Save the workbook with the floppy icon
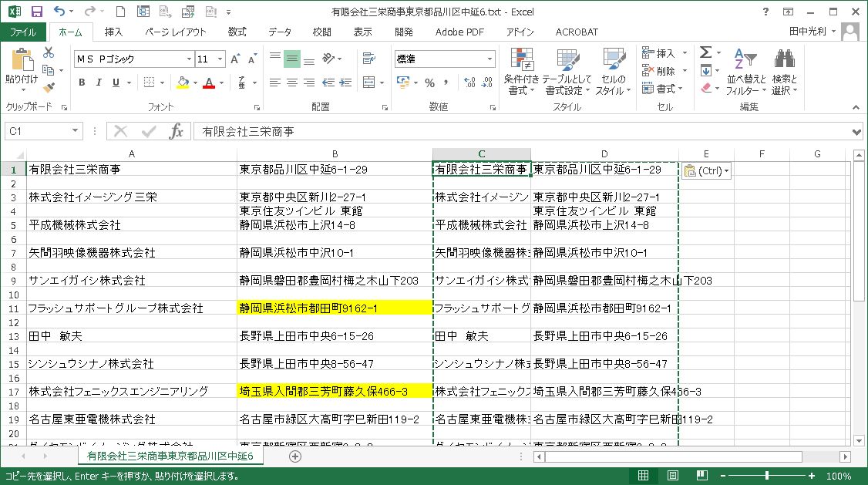 (36, 12)
